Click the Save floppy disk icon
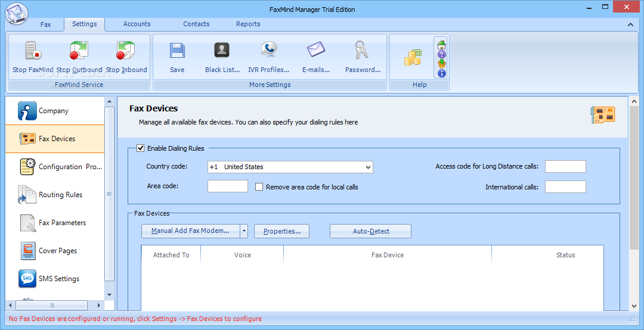 pos(177,51)
